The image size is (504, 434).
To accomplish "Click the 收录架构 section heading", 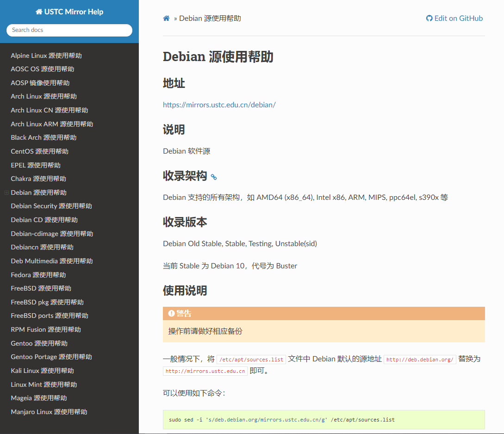I will coord(185,176).
